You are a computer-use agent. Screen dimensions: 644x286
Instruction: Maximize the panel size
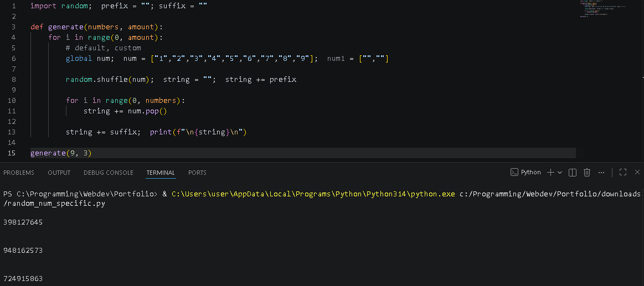point(622,173)
